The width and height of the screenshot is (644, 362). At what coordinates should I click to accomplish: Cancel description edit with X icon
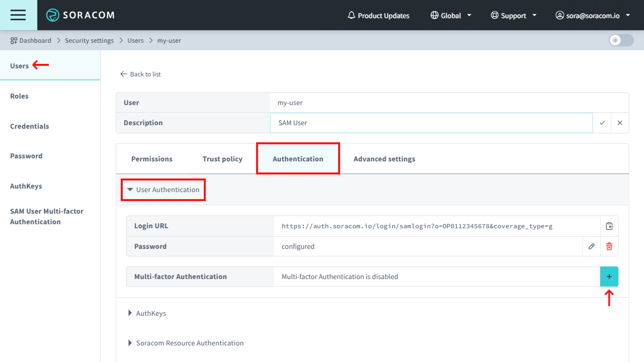coord(619,123)
